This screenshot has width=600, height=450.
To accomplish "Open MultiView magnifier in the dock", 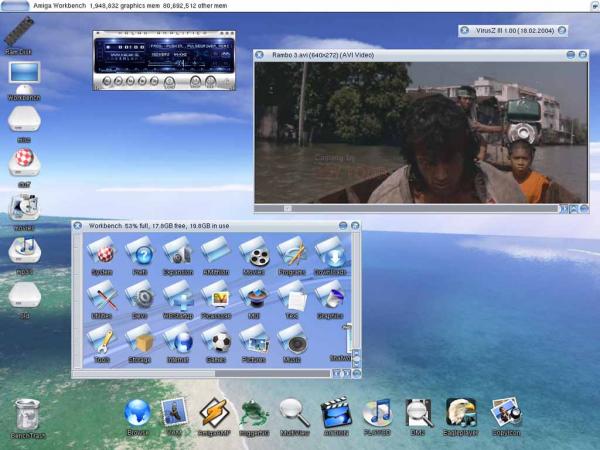I will [294, 417].
